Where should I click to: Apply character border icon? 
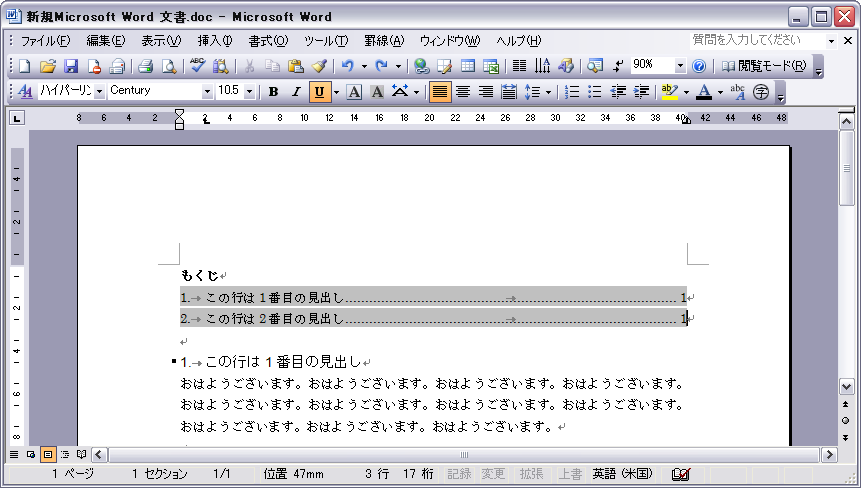[x=354, y=92]
